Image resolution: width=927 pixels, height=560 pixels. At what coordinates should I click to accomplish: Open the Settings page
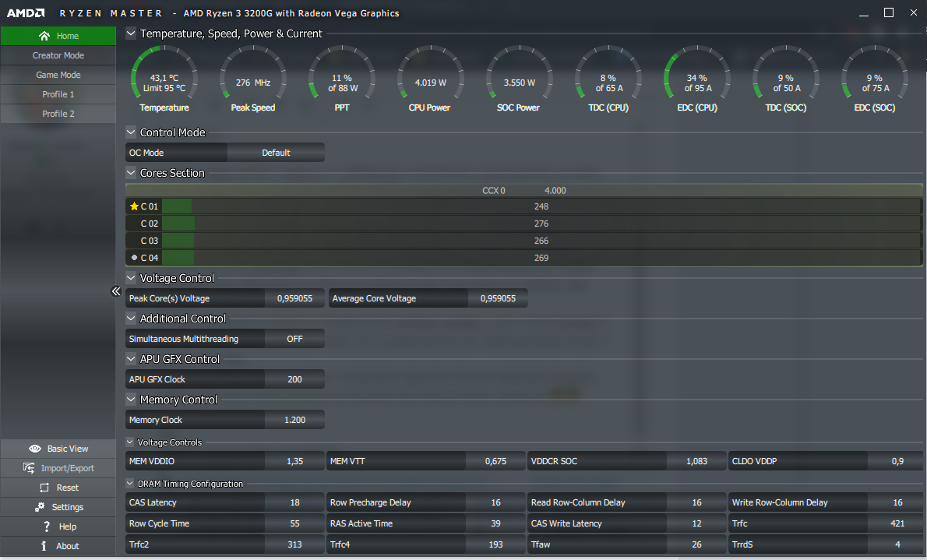58,507
